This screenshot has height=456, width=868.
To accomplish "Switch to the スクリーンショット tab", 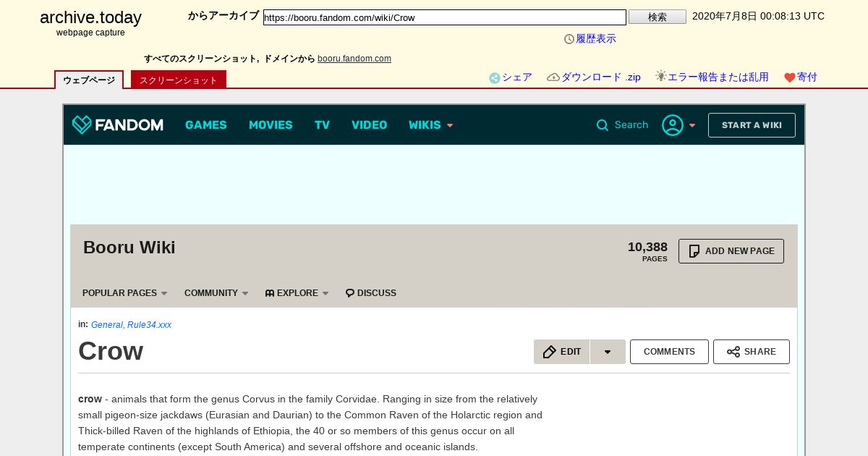I will coord(179,80).
